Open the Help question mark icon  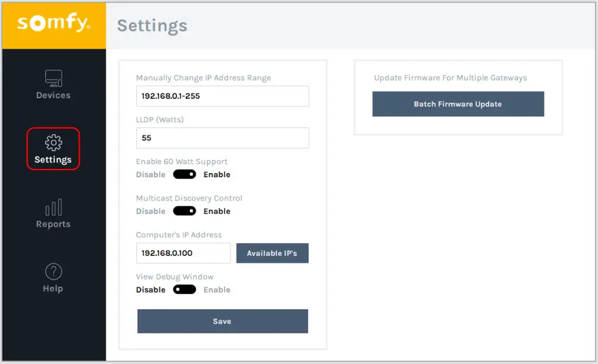coord(54,272)
